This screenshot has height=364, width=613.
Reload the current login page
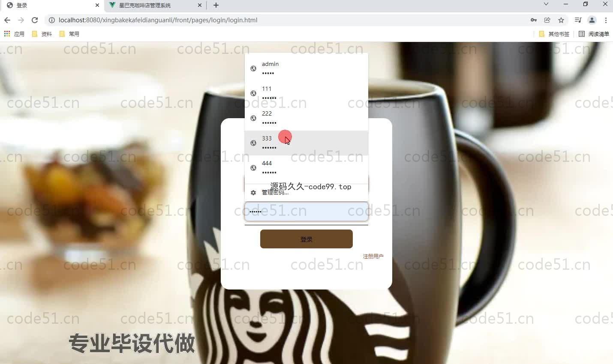point(35,20)
